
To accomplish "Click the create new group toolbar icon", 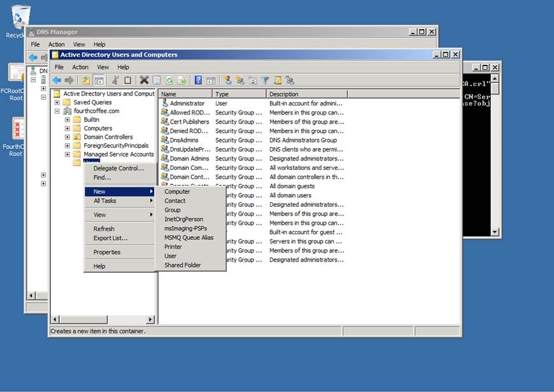I will (x=240, y=80).
